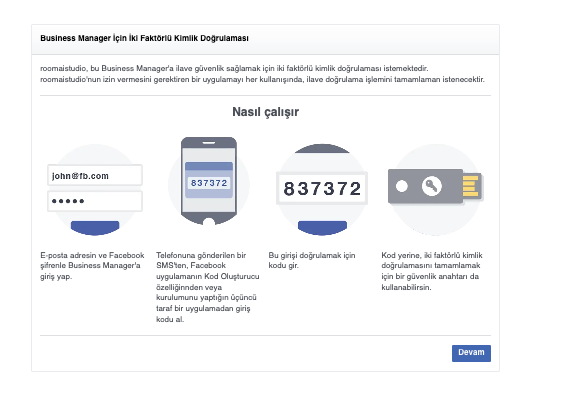561x401 pixels.
Task: Click the blue button shape under login fields
Action: 95,228
